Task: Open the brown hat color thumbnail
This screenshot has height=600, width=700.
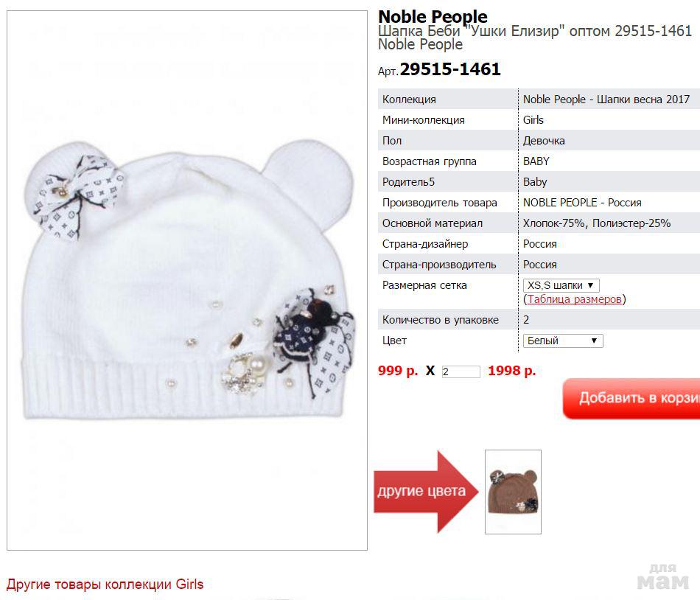Action: point(513,492)
